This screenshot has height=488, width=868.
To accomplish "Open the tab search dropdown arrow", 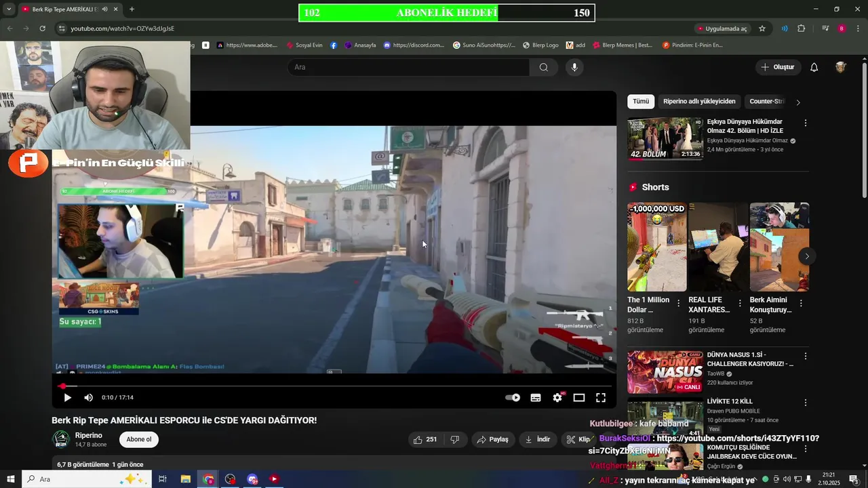I will [x=9, y=9].
